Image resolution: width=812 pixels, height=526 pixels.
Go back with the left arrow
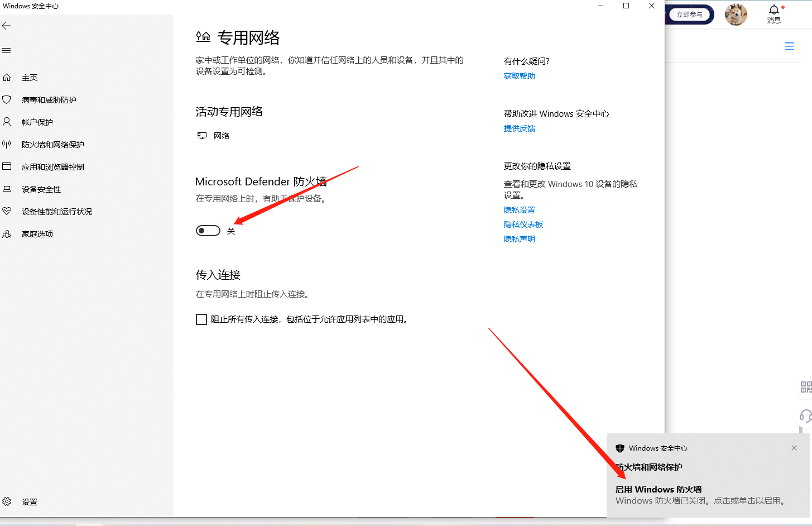[x=7, y=26]
